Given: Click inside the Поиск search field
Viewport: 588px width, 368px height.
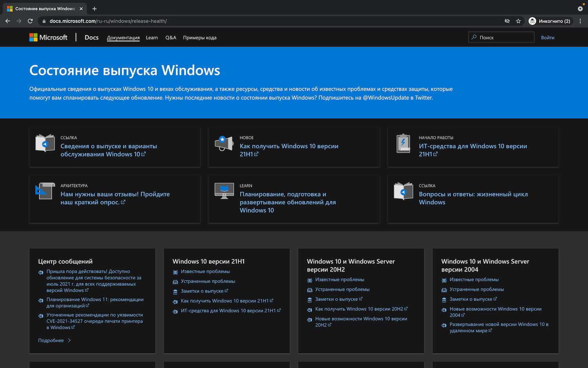Looking at the screenshot, I should pos(501,37).
